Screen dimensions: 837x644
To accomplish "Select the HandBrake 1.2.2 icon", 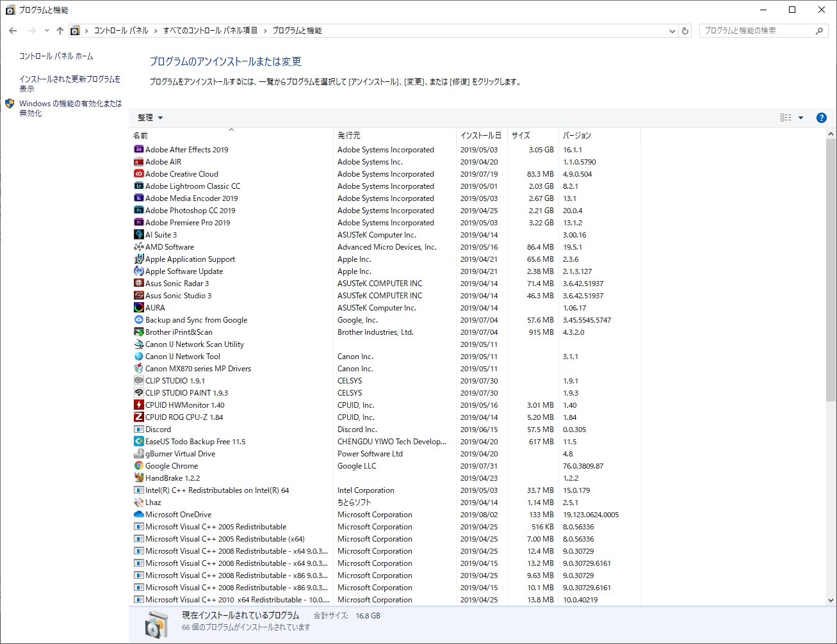I will [138, 478].
